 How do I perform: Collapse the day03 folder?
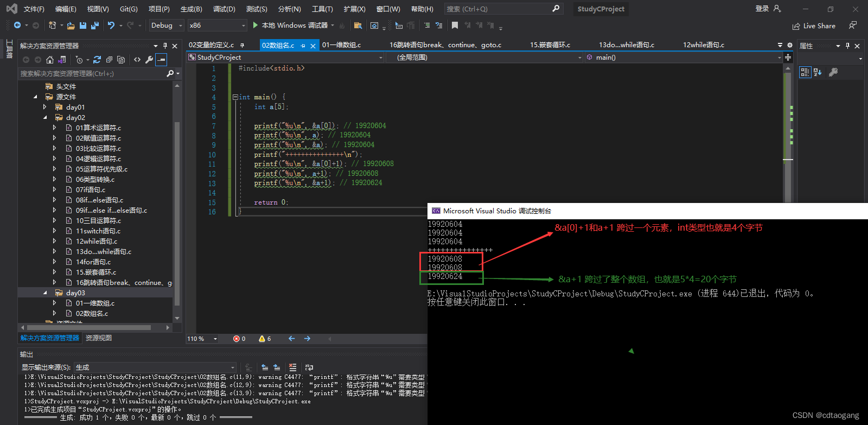[45, 293]
